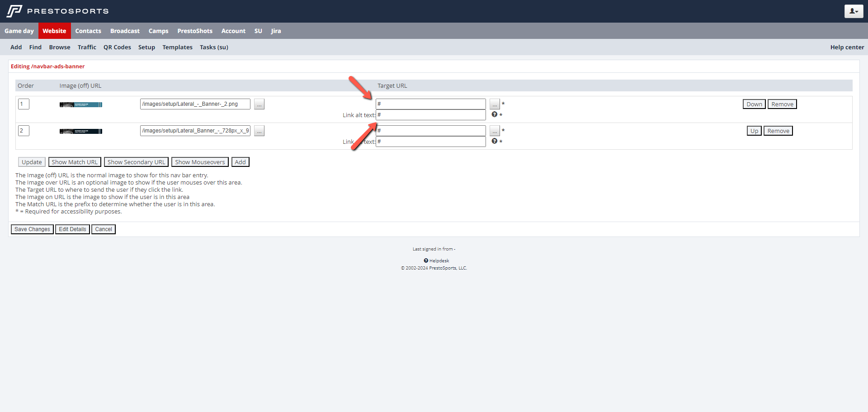Open the Templates submenu item
This screenshot has height=412, width=868.
click(x=177, y=47)
